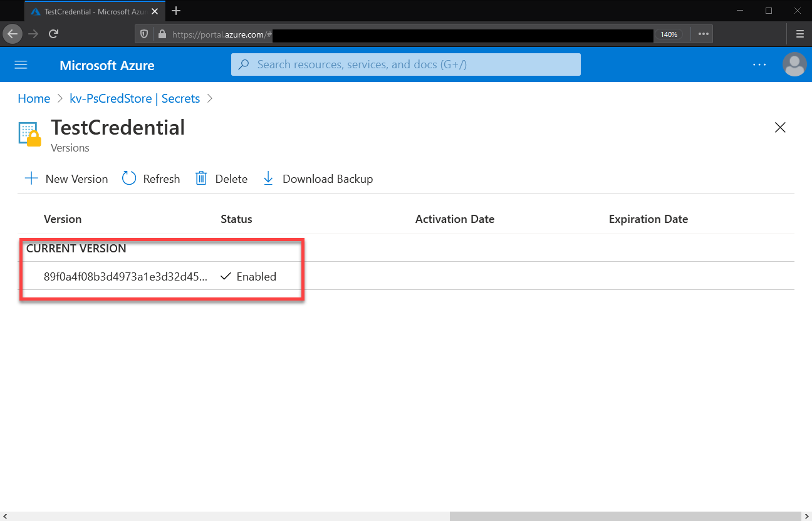The image size is (812, 521).
Task: Refresh the secret versions list
Action: [x=151, y=178]
